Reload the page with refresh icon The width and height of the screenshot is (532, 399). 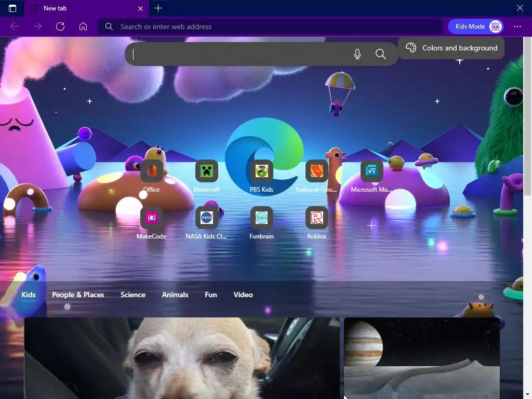[60, 26]
